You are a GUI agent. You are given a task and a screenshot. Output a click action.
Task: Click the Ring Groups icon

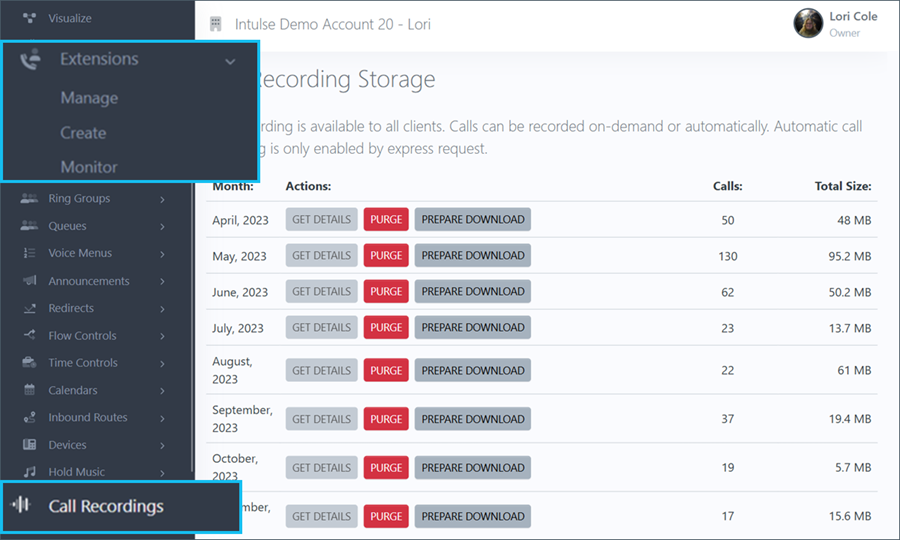(29, 199)
